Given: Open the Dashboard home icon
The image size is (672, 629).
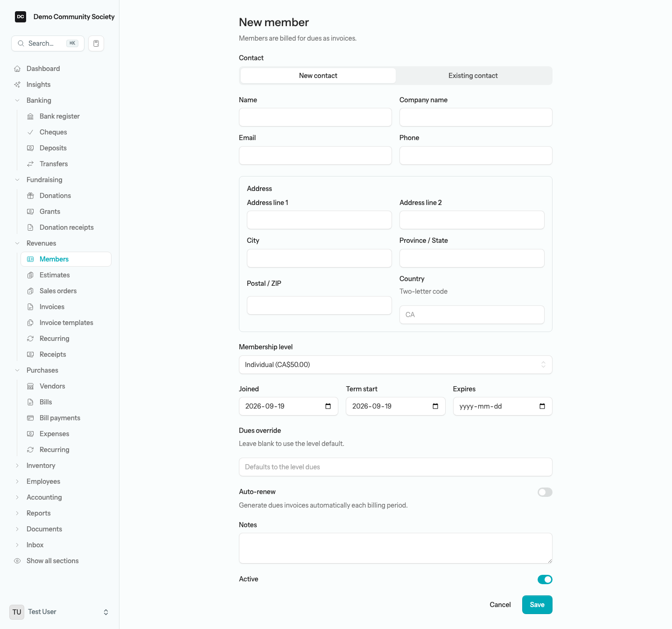Looking at the screenshot, I should click(17, 69).
